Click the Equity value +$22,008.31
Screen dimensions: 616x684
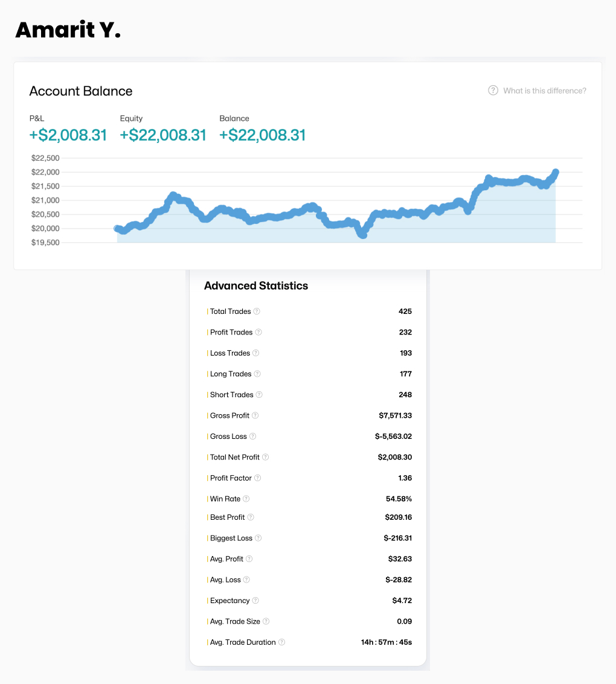(x=163, y=135)
